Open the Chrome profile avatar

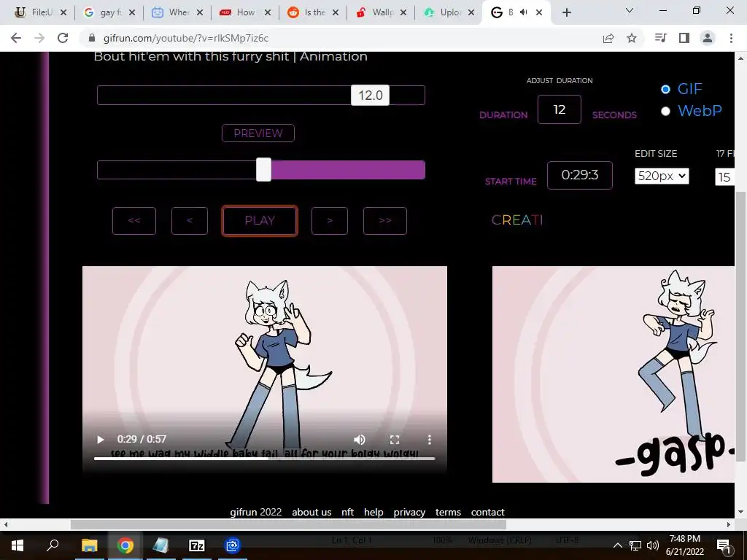(x=708, y=38)
